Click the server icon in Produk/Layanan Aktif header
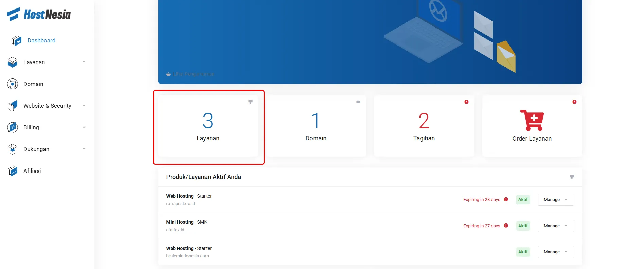The height and width of the screenshot is (269, 644). point(572,177)
